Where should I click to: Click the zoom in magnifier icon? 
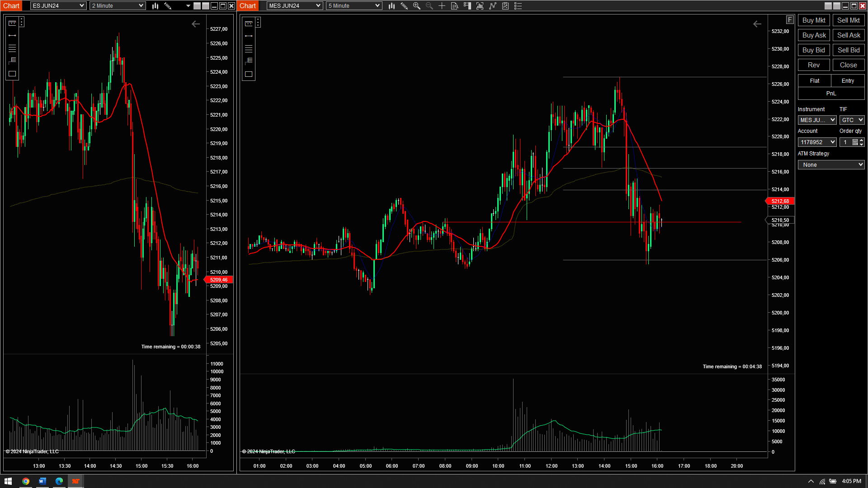point(417,6)
